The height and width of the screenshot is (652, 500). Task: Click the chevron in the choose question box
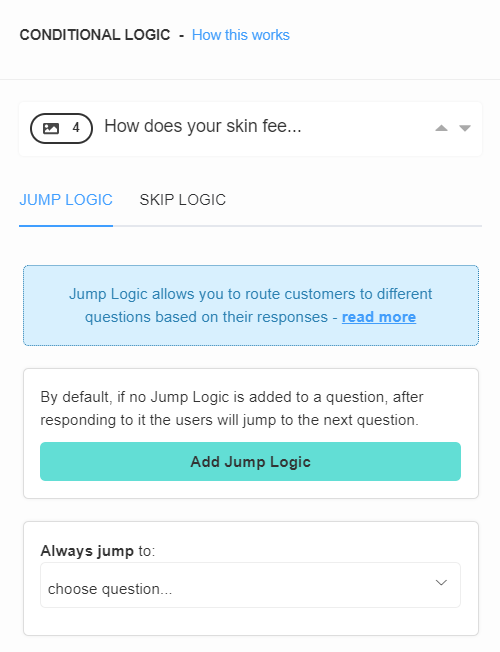(441, 583)
